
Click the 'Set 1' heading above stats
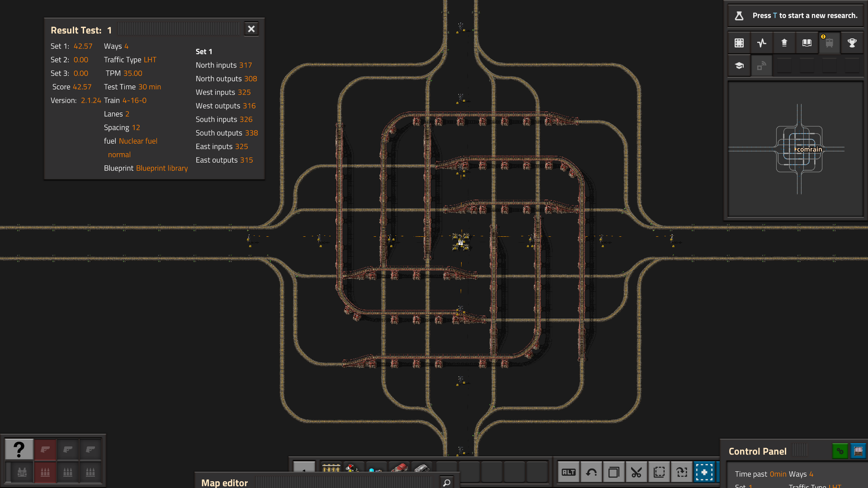(x=204, y=52)
